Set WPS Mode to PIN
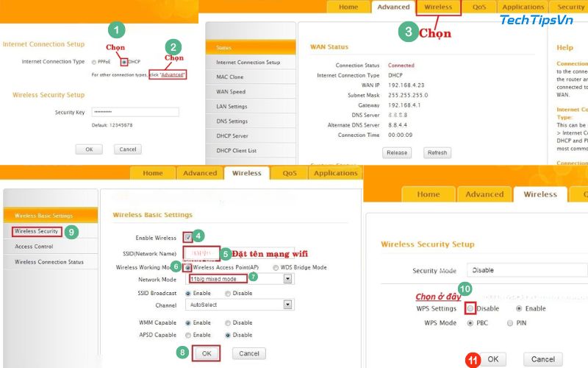This screenshot has height=368, width=588. (511, 322)
